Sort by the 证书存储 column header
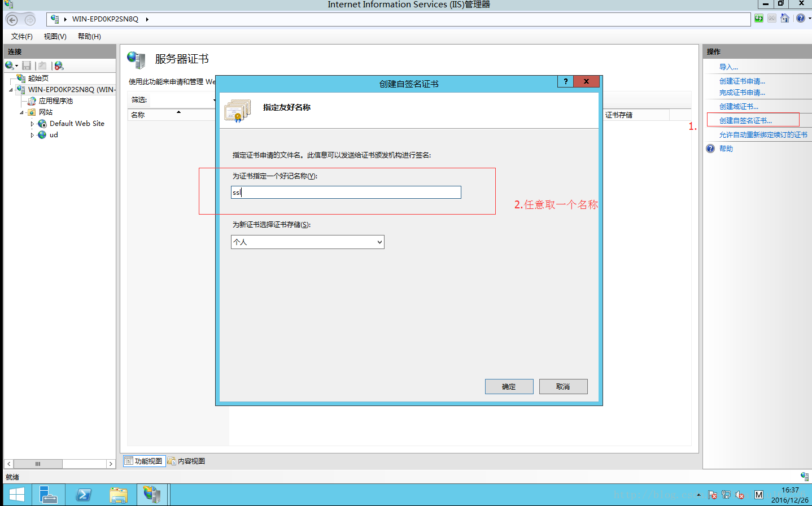 click(636, 115)
